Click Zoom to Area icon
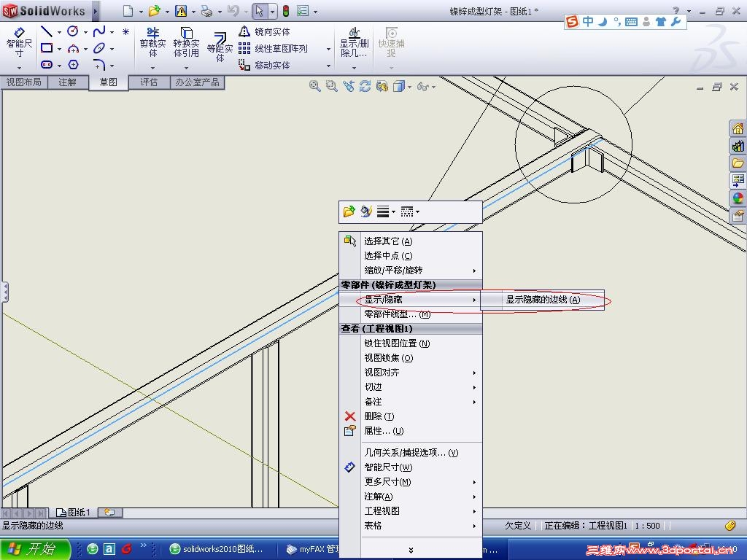Viewport: 747px width, 560px height. (331, 86)
